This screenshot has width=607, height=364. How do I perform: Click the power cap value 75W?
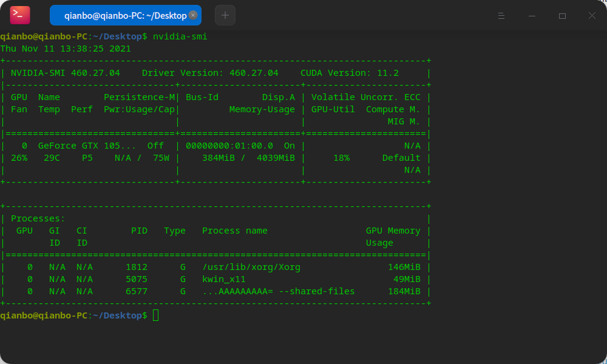pyautogui.click(x=161, y=158)
